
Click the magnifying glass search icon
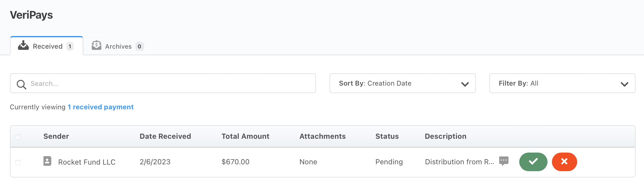[x=21, y=84]
